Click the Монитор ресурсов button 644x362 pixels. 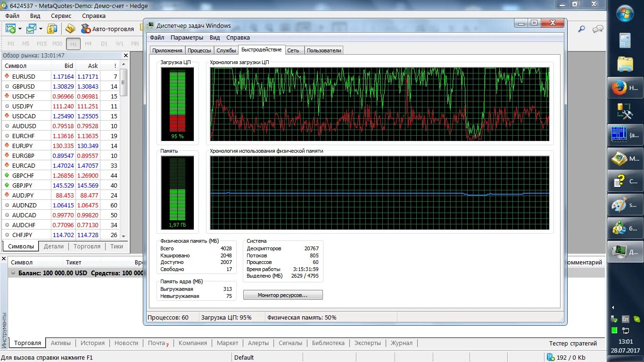coord(283,295)
